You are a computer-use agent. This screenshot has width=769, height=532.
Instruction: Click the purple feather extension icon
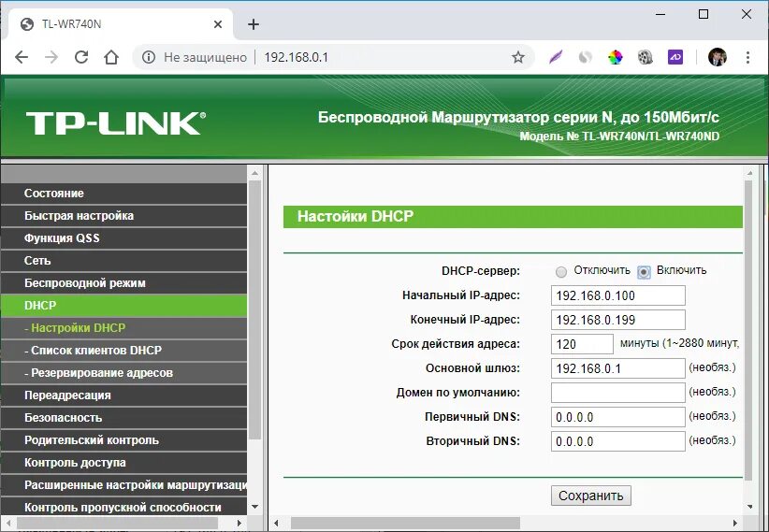(555, 57)
